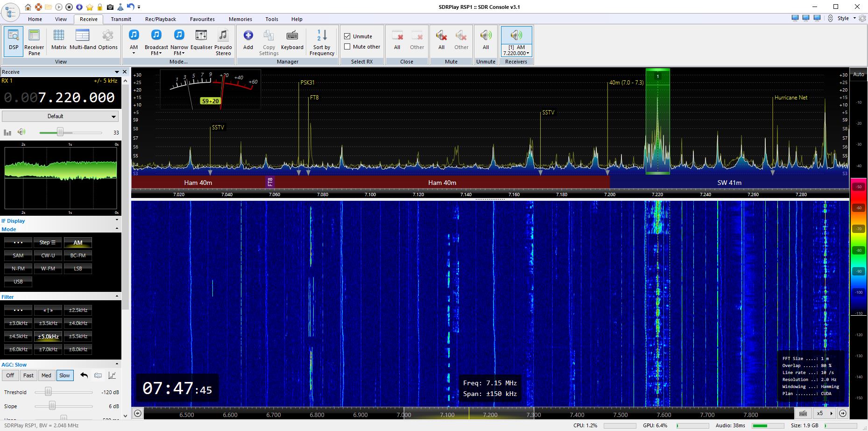868x431 pixels.
Task: Open the Matrix view
Action: click(59, 40)
